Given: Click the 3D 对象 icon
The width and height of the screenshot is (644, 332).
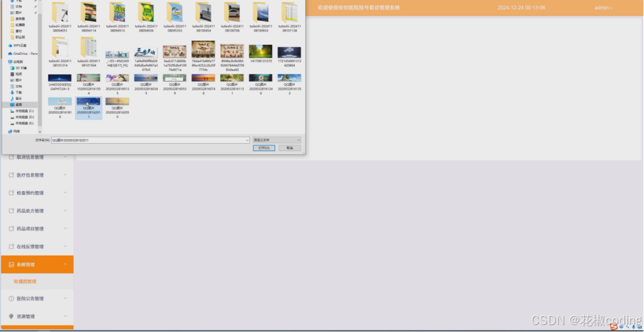Looking at the screenshot, I should point(12,68).
